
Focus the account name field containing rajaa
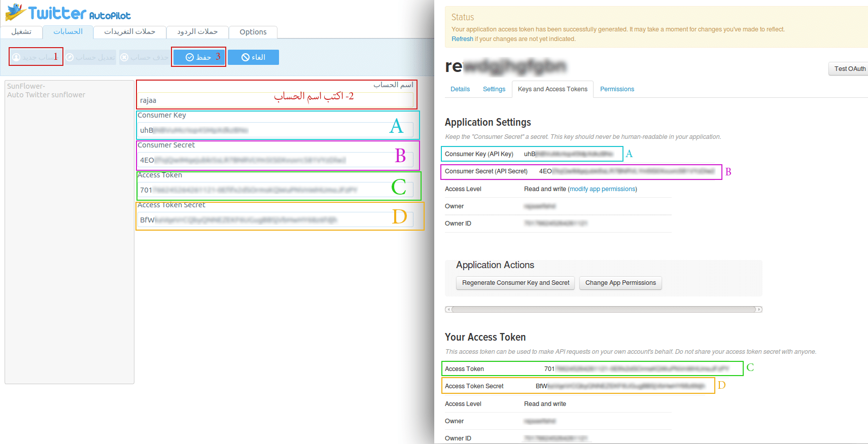tap(275, 100)
